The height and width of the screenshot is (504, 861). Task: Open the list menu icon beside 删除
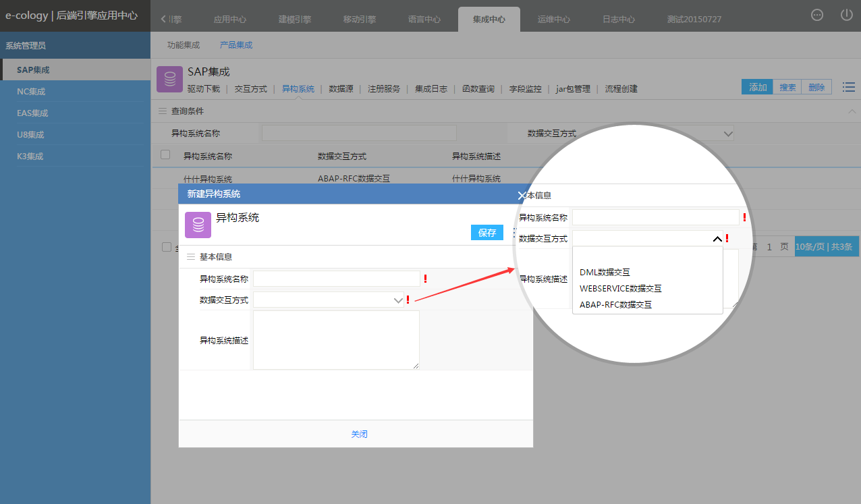[849, 87]
